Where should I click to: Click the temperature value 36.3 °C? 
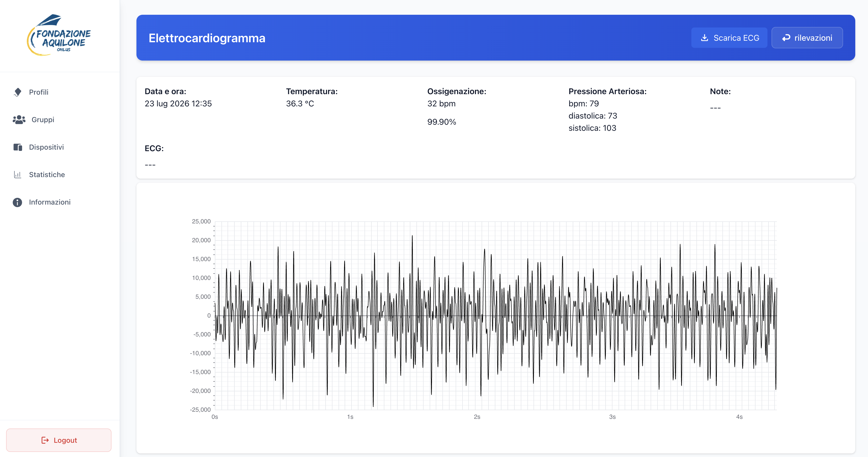[x=300, y=104]
